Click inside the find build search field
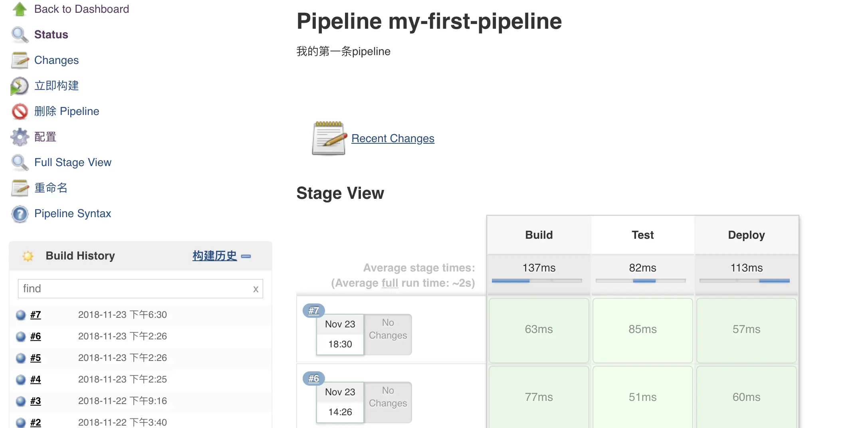 tap(134, 289)
